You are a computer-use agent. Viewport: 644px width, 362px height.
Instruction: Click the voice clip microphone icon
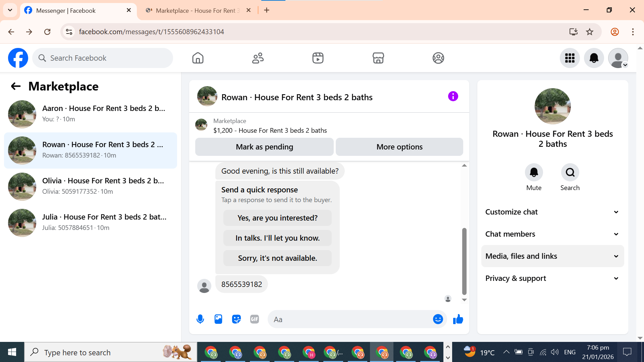point(200,319)
